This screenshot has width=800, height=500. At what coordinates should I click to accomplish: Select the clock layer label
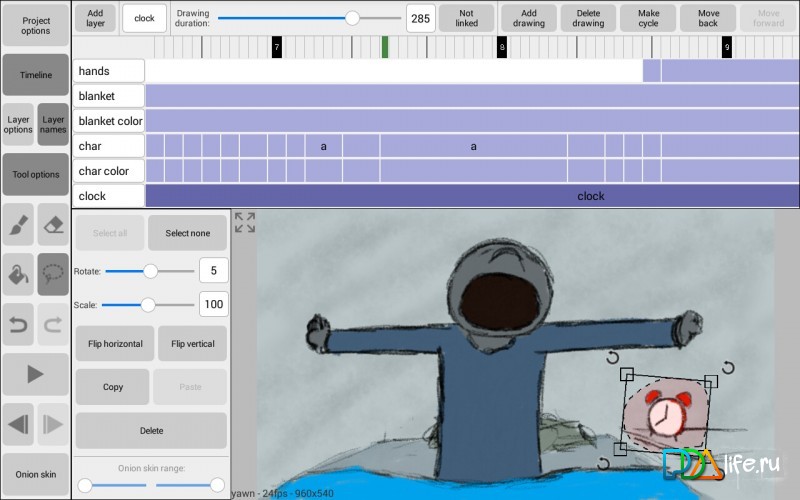[108, 196]
